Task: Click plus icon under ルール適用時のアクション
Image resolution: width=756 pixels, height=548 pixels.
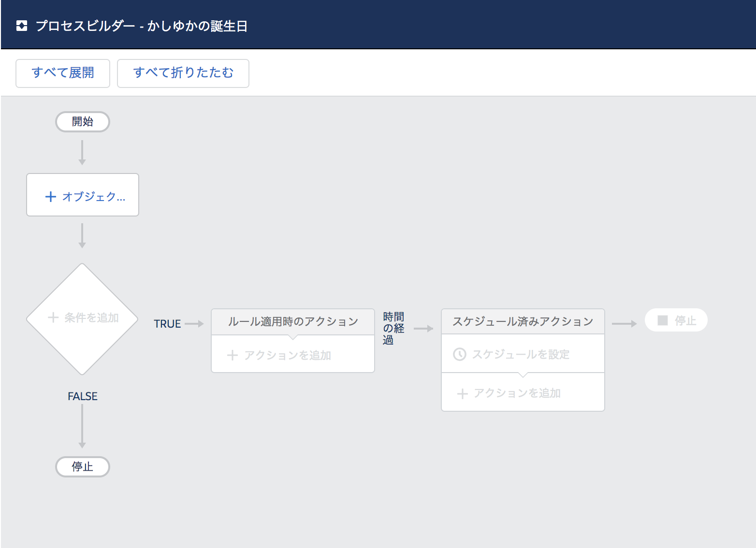Action: pos(233,355)
